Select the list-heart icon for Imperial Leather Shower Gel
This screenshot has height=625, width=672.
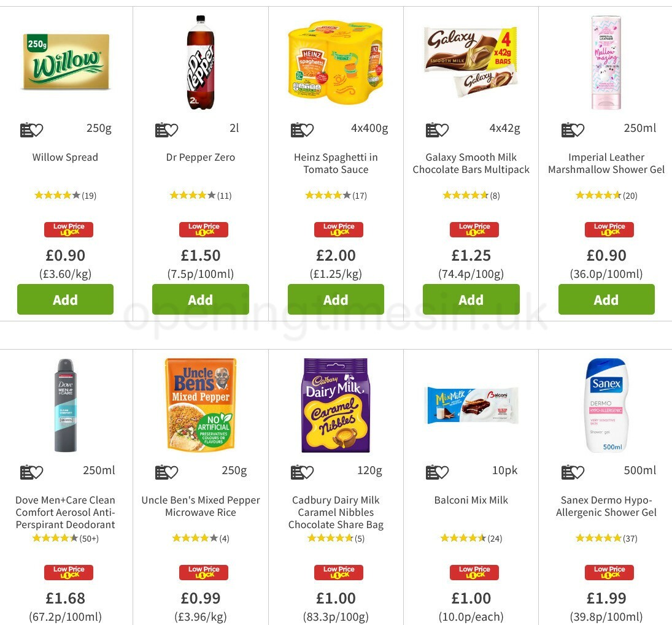point(572,129)
